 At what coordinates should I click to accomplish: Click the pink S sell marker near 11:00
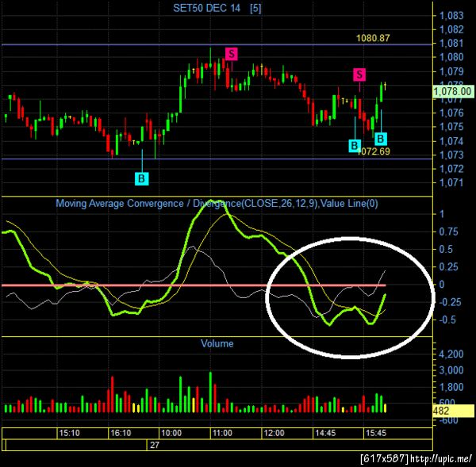coord(232,54)
